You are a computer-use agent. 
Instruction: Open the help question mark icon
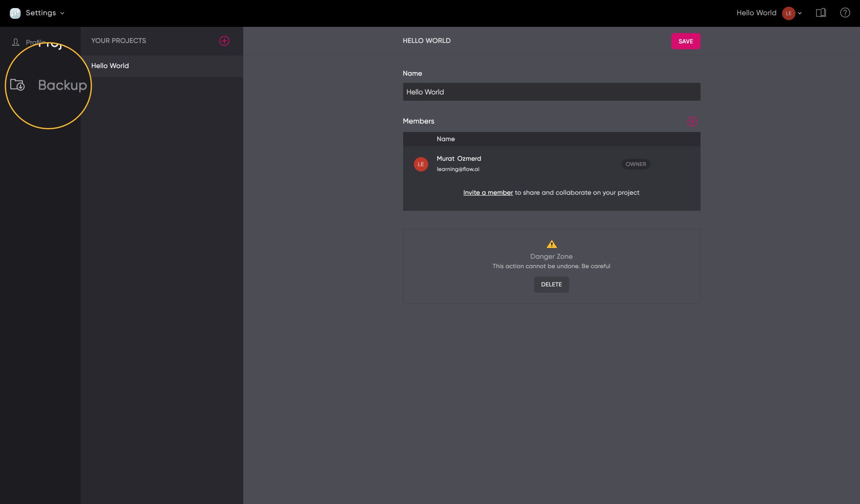(x=845, y=13)
